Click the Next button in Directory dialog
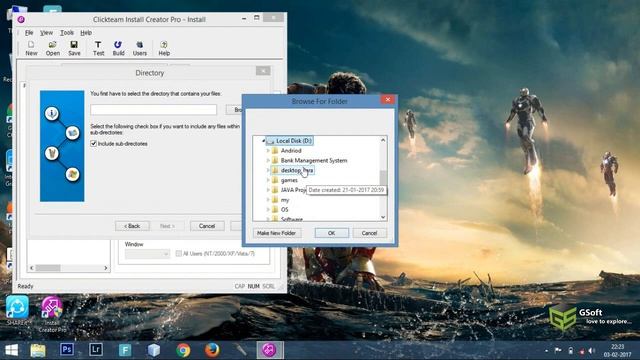 pyautogui.click(x=167, y=226)
